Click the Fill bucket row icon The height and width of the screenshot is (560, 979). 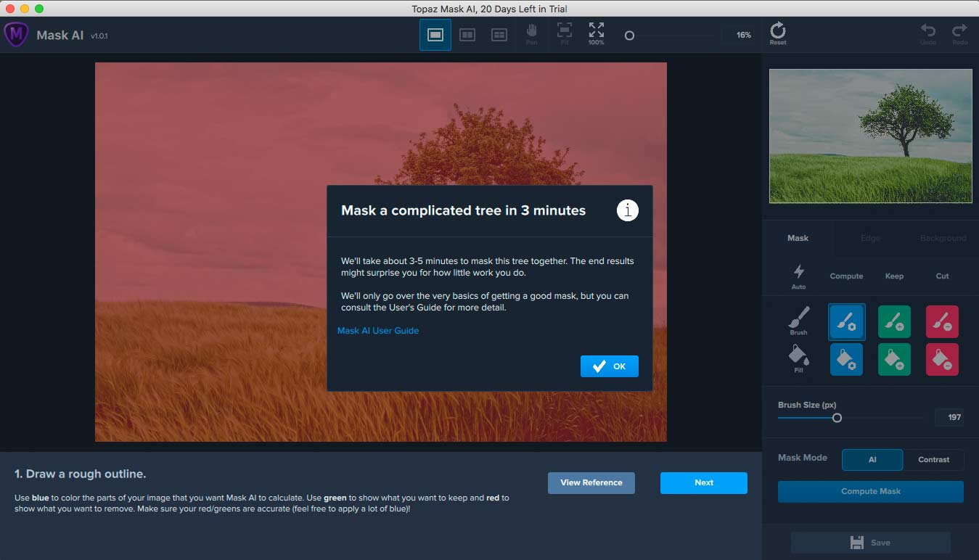pyautogui.click(x=798, y=359)
